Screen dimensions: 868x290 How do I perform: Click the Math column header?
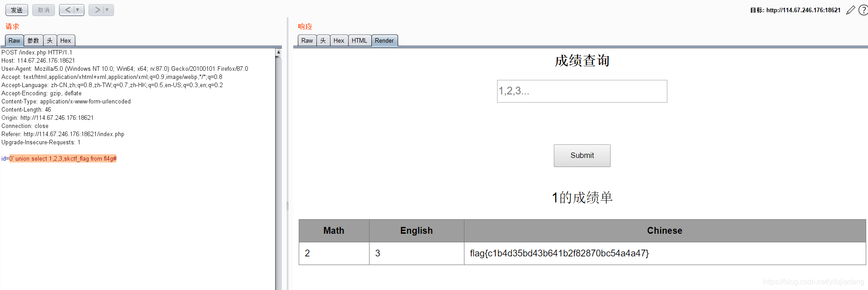coord(334,231)
